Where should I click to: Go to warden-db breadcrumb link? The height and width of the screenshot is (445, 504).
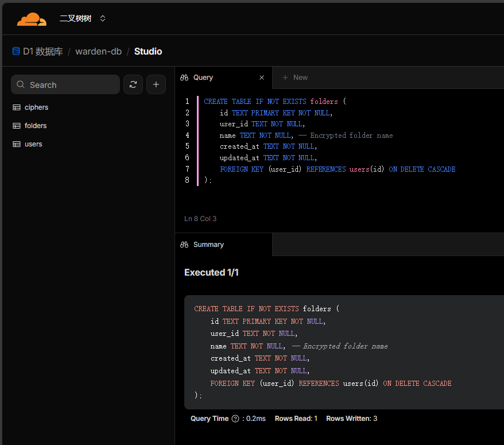98,52
